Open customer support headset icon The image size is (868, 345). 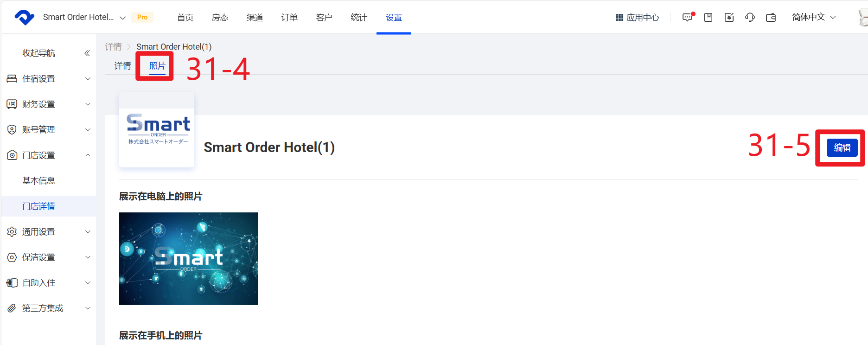point(750,18)
